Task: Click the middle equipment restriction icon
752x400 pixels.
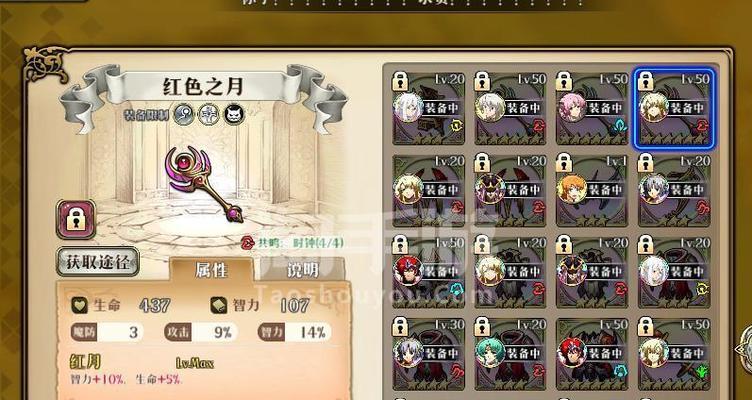Action: (209, 115)
